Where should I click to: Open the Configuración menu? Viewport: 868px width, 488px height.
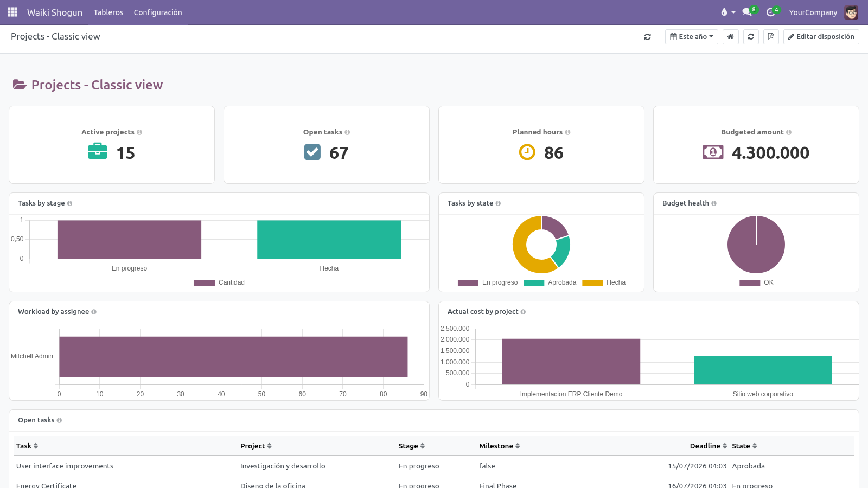point(158,12)
